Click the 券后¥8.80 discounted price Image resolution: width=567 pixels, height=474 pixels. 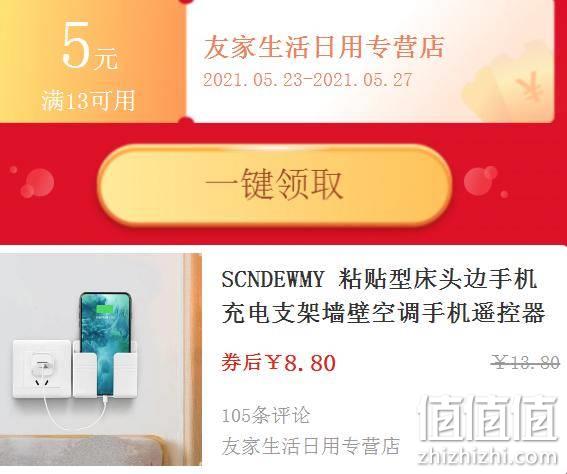click(278, 363)
